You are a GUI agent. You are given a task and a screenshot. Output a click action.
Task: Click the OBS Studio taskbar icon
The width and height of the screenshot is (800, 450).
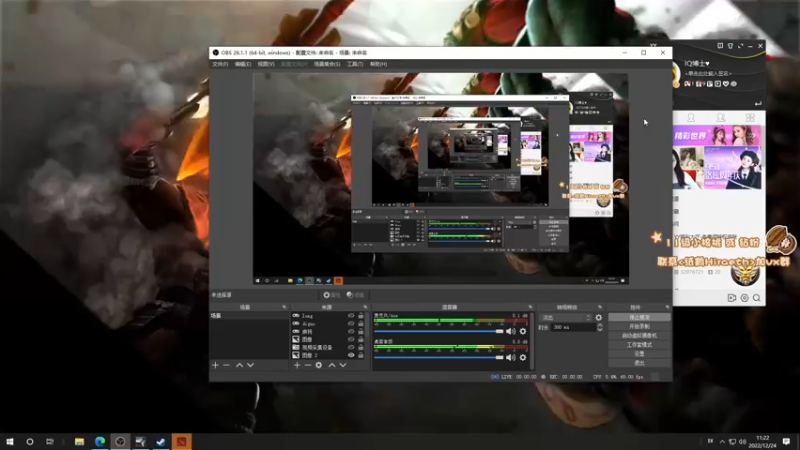point(120,441)
